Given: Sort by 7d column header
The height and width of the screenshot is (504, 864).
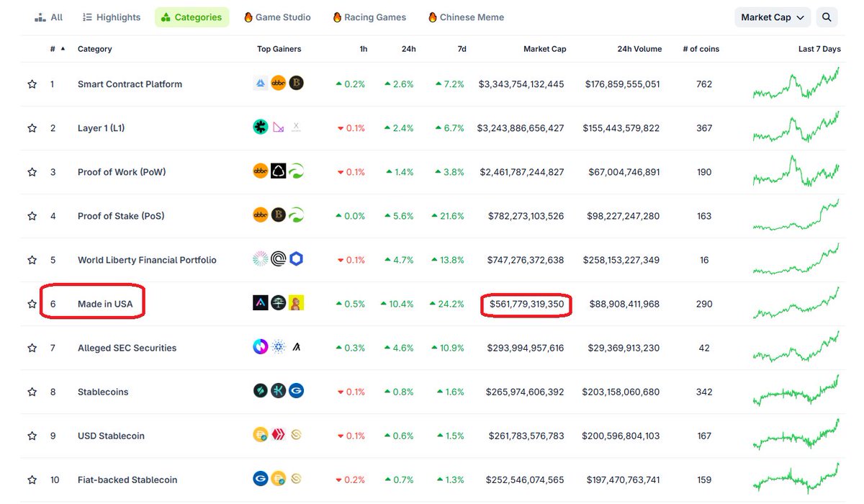Looking at the screenshot, I should (x=462, y=49).
